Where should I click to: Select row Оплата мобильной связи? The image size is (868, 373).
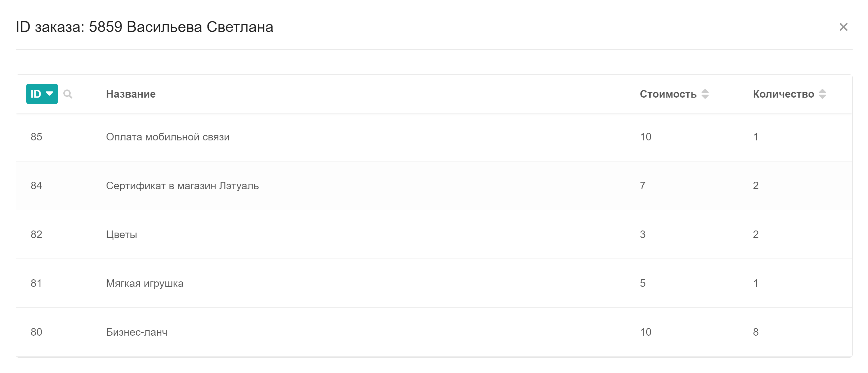[x=434, y=137]
